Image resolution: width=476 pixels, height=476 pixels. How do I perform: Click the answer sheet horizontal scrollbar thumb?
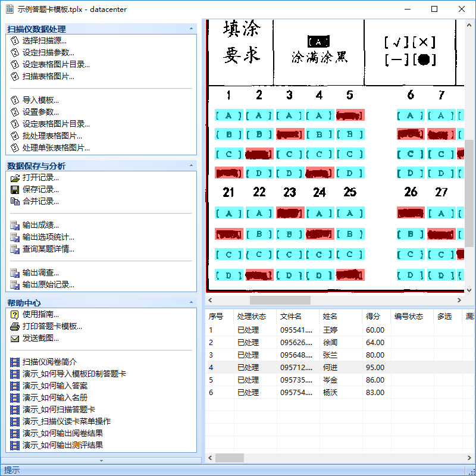[x=280, y=300]
